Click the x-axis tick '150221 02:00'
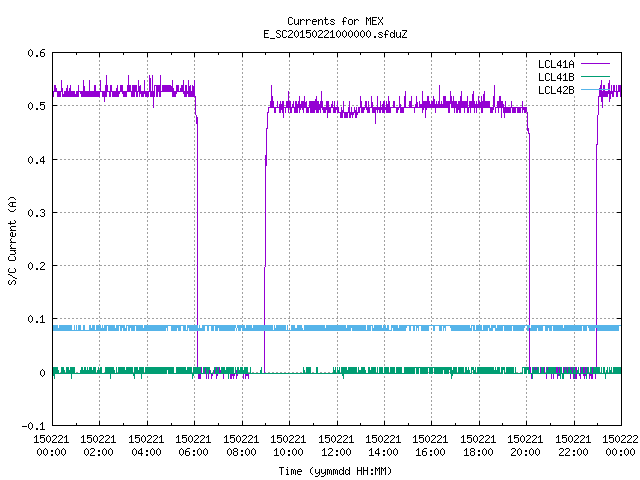 tap(98, 446)
